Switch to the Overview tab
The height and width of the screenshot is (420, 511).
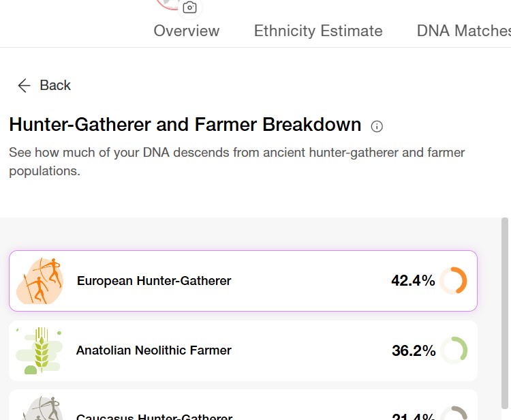pyautogui.click(x=187, y=31)
